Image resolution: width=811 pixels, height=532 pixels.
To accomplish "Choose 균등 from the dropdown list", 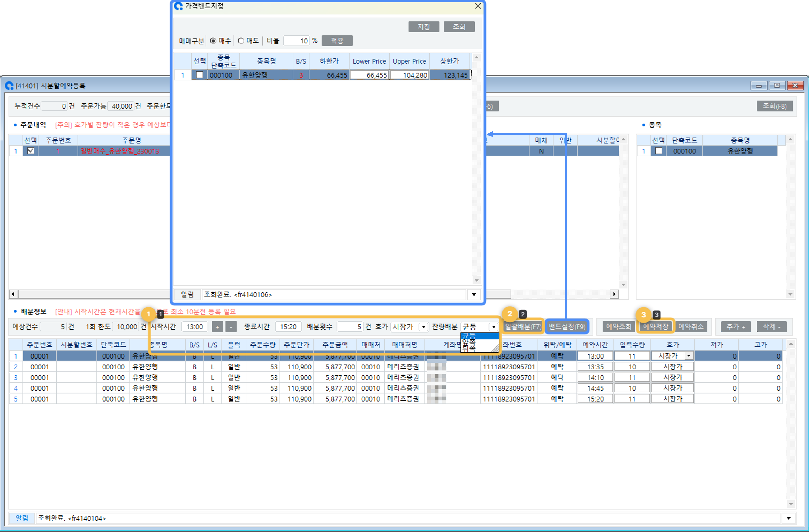I will point(470,336).
